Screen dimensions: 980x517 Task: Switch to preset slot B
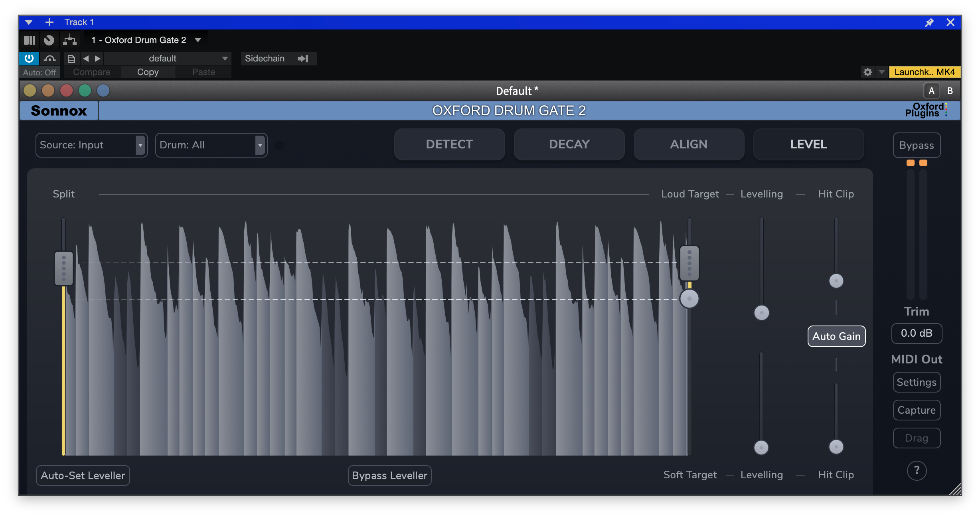(950, 91)
